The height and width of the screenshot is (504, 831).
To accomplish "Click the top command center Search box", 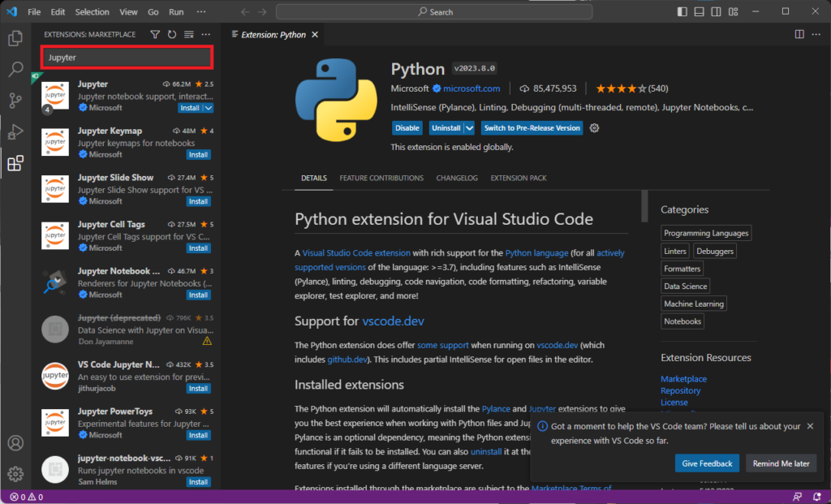I will pos(434,11).
